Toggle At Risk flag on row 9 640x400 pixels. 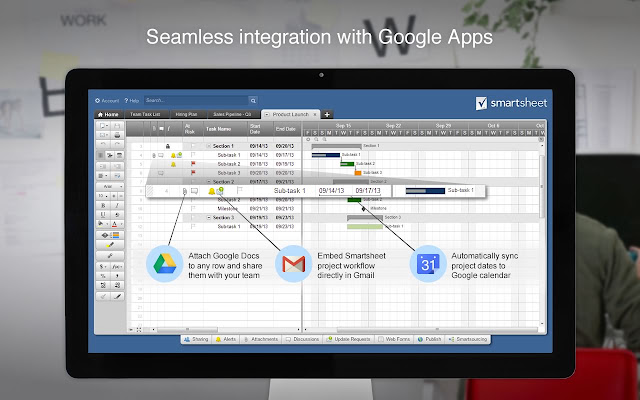(193, 200)
